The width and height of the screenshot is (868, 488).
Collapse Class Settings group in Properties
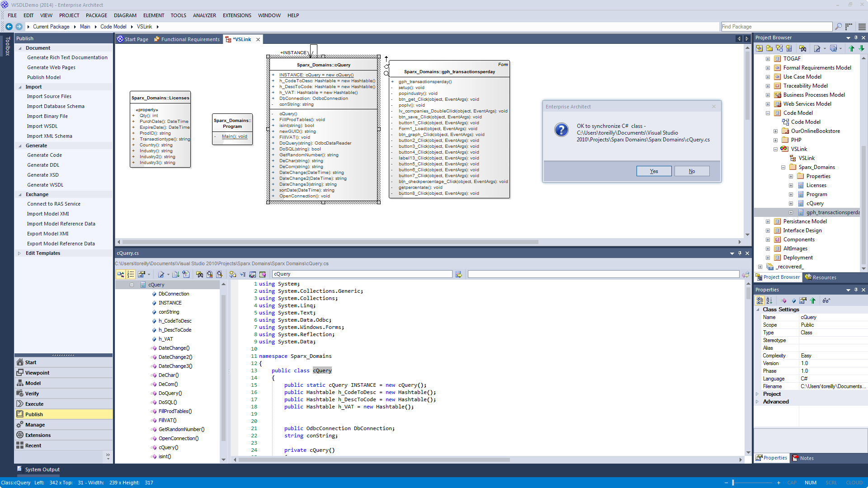point(758,310)
